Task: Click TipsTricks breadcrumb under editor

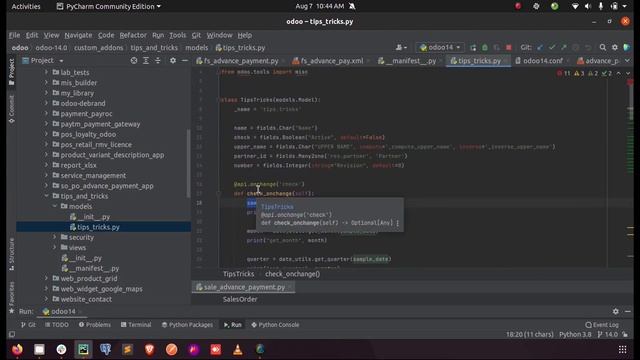Action: click(238, 274)
